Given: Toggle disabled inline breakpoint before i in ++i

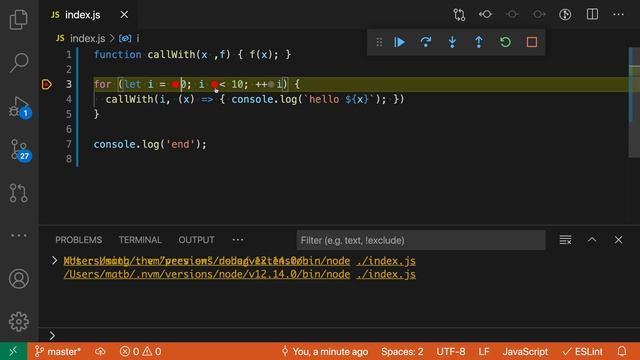Looking at the screenshot, I should [x=271, y=84].
